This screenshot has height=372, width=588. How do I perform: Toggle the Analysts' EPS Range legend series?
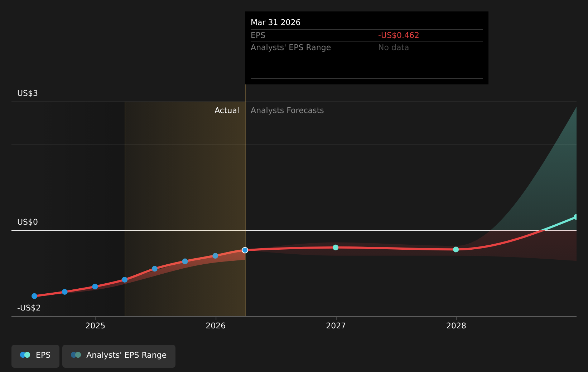[119, 356]
